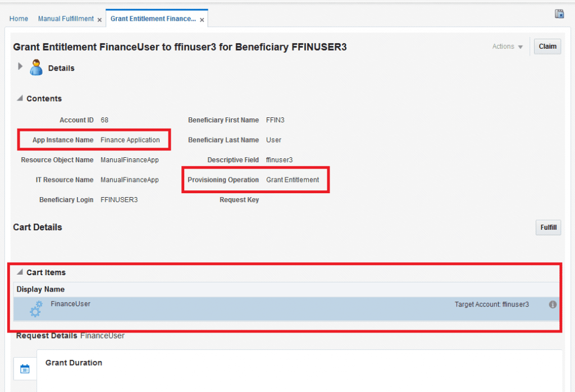Switch to the Home tab

[x=19, y=19]
